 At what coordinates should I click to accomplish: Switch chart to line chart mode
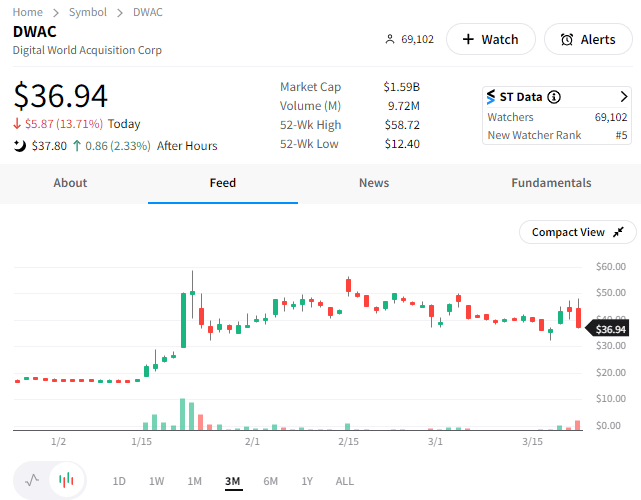click(x=32, y=480)
